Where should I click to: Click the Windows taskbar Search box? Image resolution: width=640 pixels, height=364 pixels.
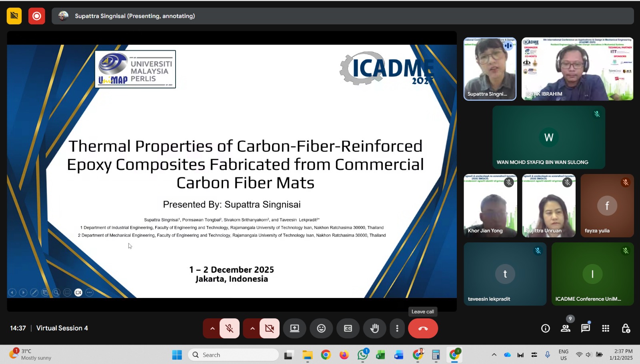(233, 355)
